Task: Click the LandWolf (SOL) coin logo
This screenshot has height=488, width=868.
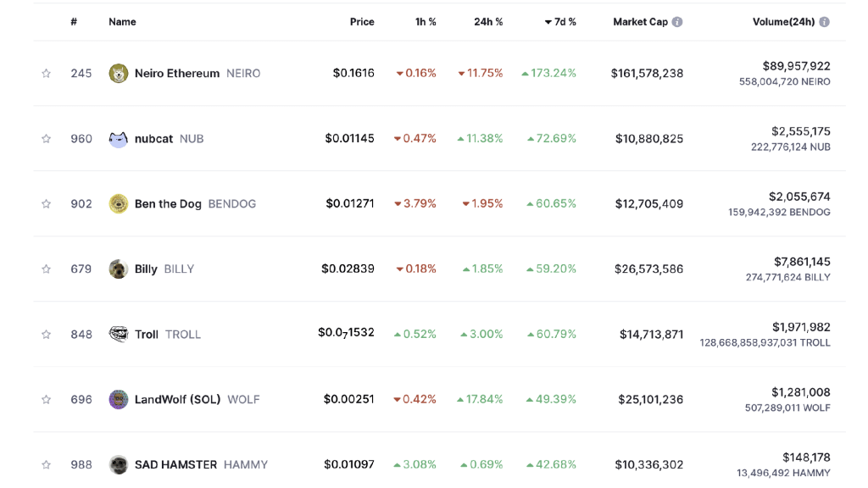Action: coord(119,400)
